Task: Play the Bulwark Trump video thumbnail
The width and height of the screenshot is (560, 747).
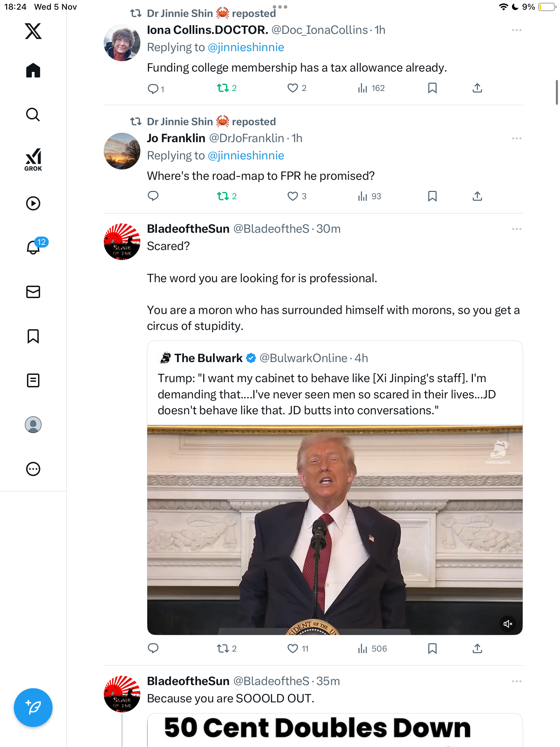Action: [x=335, y=529]
